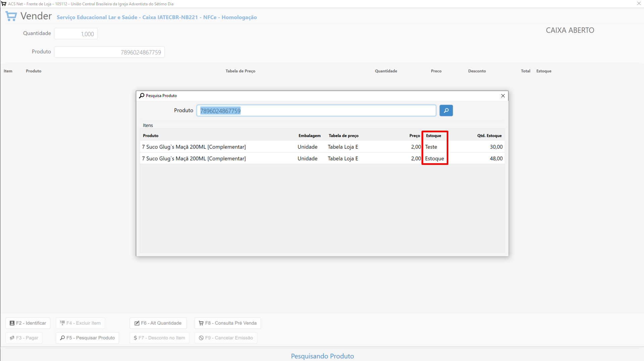Close the Pesquisa Produto dialog
644x361 pixels.
click(503, 96)
